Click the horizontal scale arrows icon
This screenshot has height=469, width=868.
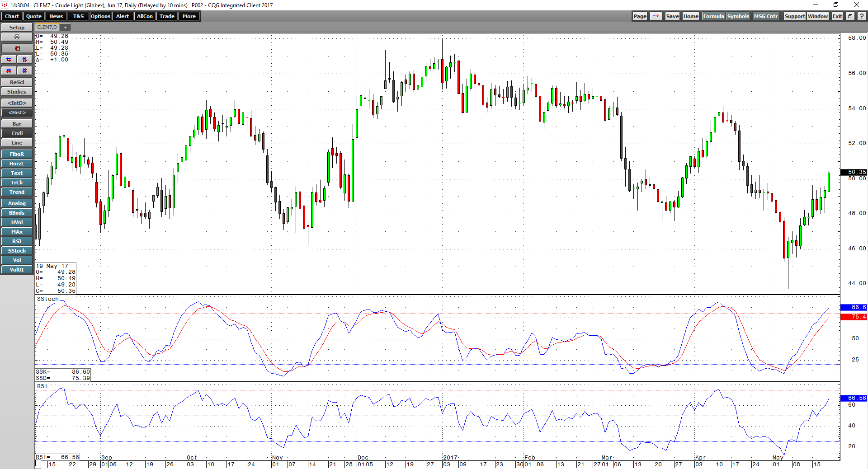click(x=9, y=59)
